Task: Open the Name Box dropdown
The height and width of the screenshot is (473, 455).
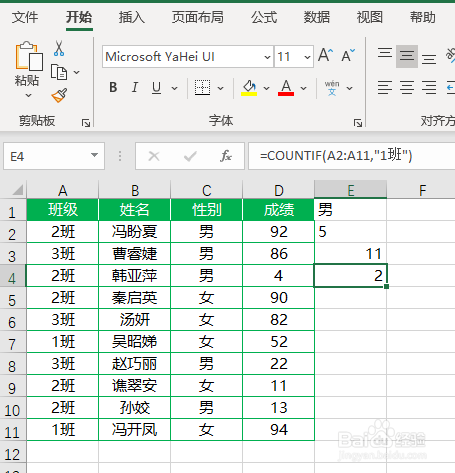Action: tap(95, 155)
